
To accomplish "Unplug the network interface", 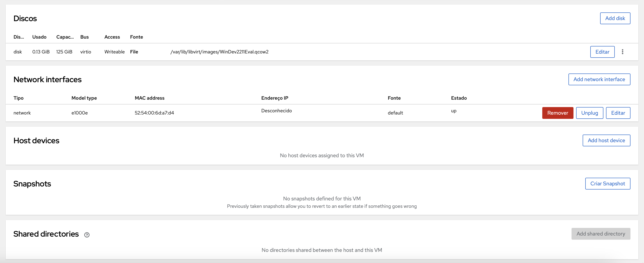I will [589, 113].
